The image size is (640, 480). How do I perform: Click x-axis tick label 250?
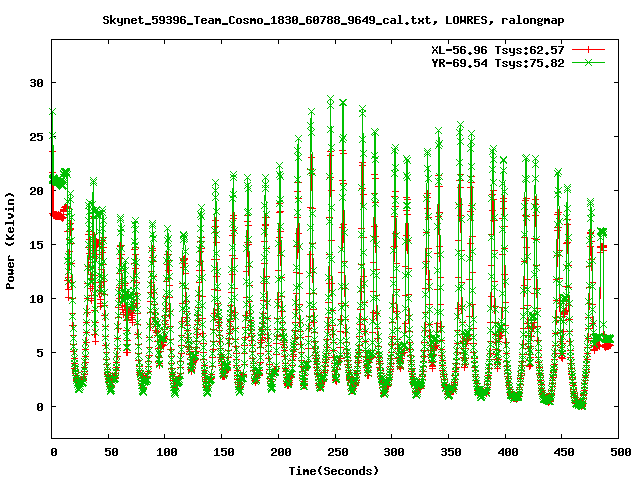tap(337, 452)
